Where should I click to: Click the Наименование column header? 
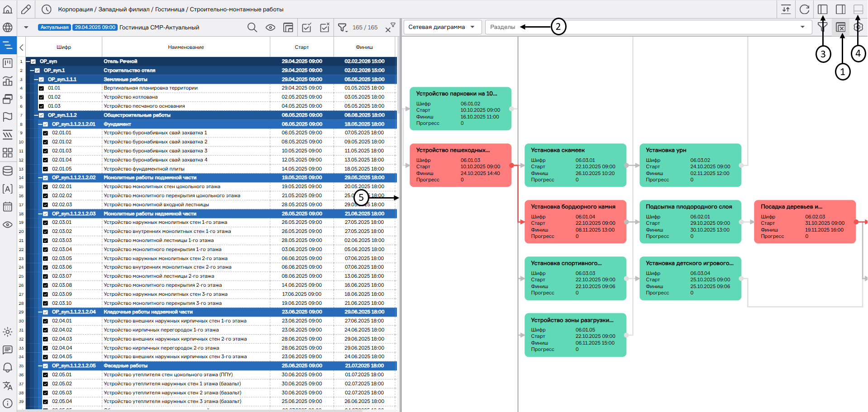[186, 47]
